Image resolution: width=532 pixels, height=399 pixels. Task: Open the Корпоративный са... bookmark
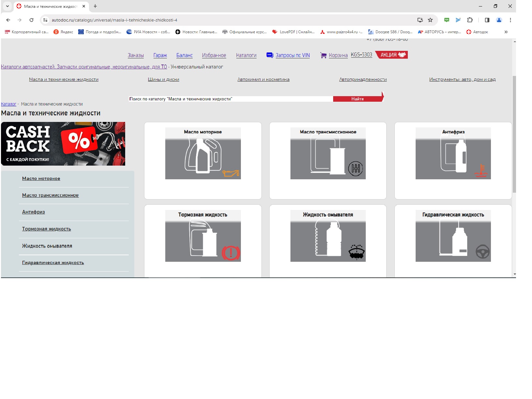pyautogui.click(x=26, y=32)
